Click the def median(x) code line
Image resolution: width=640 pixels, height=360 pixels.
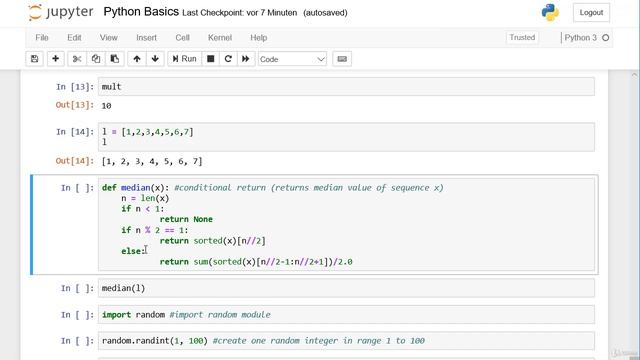tap(273, 188)
